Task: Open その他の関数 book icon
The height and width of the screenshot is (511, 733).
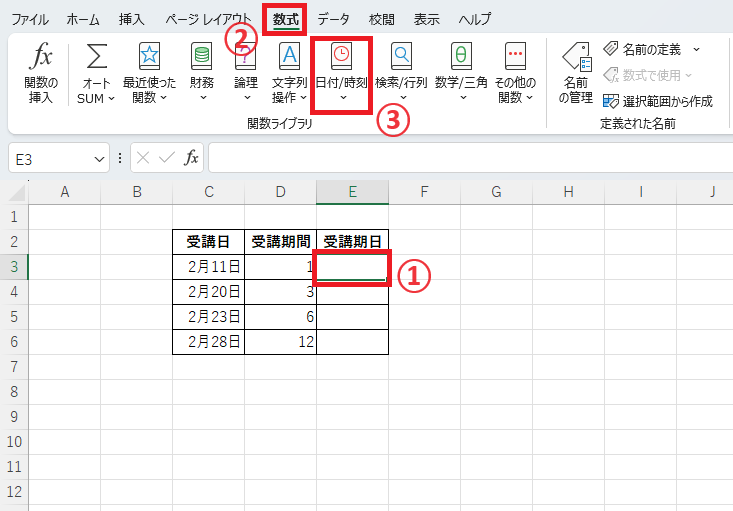Action: [515, 56]
